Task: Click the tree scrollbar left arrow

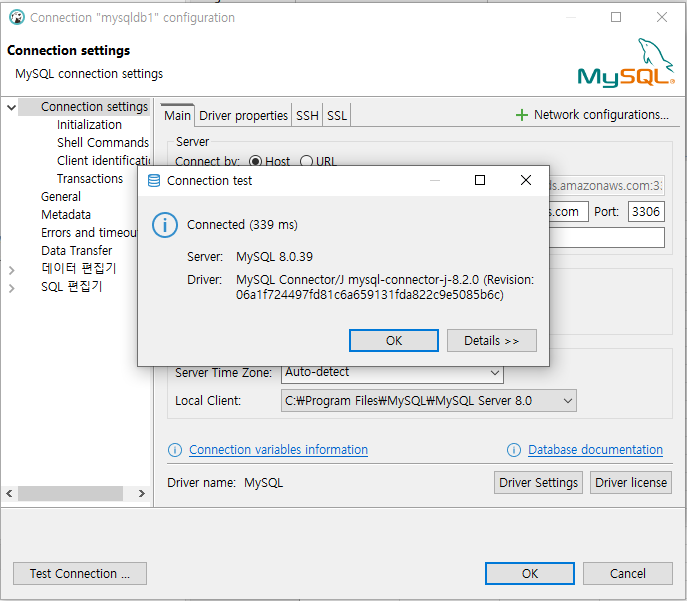Action: pos(9,494)
